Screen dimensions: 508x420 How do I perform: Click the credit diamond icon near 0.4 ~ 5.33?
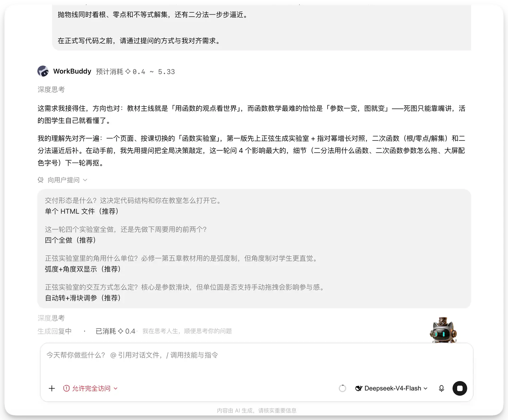[128, 71]
